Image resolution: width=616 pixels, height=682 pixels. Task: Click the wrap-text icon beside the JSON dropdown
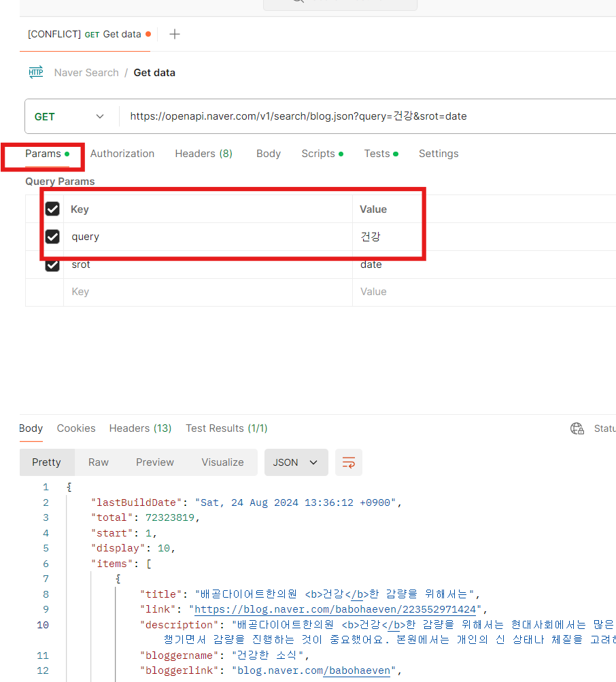(348, 462)
